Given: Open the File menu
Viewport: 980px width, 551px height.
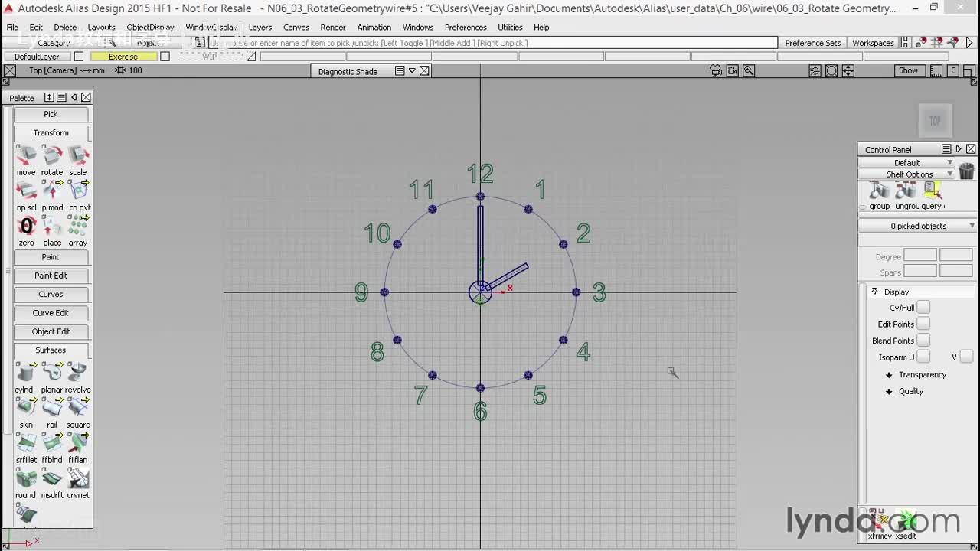Looking at the screenshot, I should pyautogui.click(x=13, y=28).
